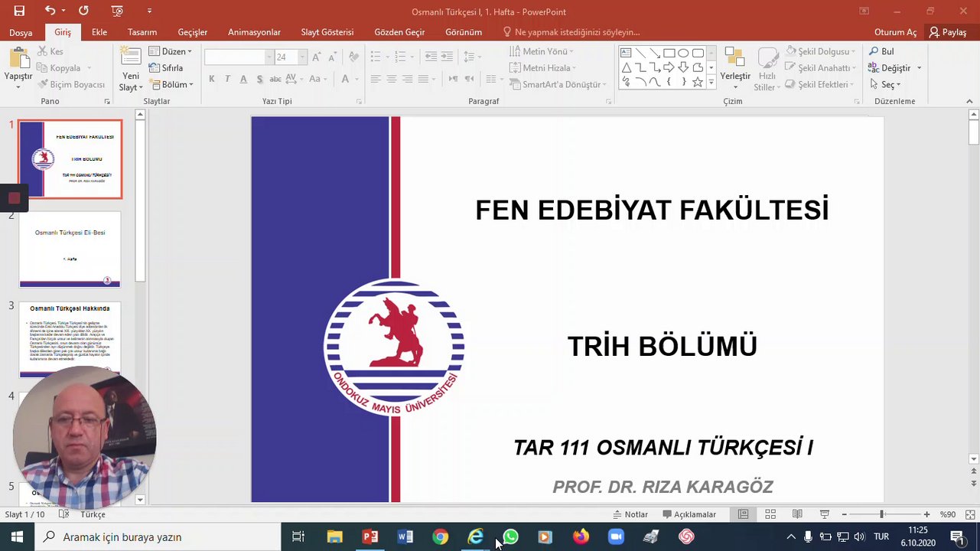Switch to the Geçişler transitions tab
This screenshot has height=551, width=980.
click(x=193, y=32)
